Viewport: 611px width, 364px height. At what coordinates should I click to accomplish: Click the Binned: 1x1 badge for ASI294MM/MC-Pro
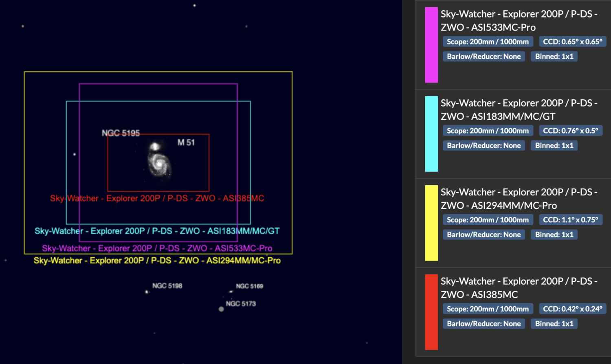554,235
